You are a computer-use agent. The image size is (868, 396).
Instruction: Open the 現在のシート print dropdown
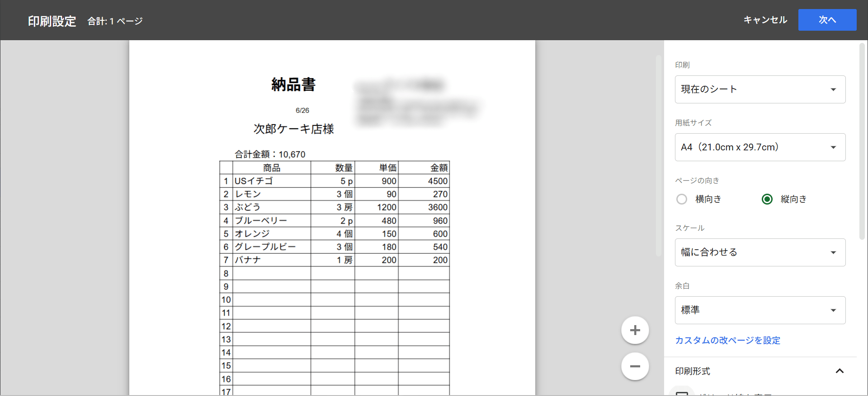(760, 89)
